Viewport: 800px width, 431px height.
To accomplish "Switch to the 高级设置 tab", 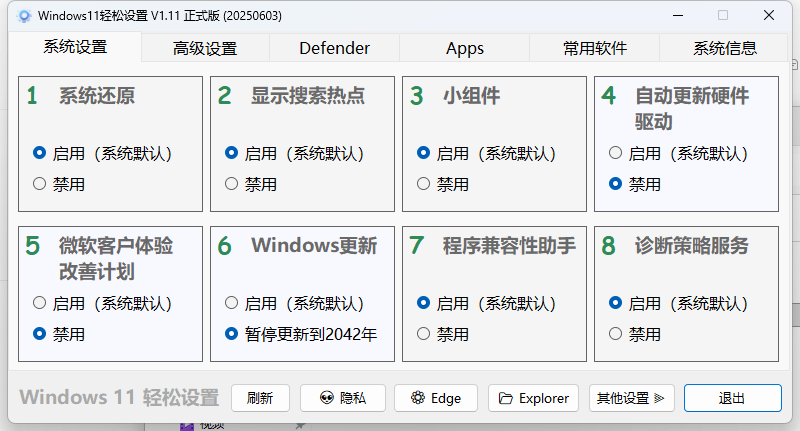I will tap(205, 48).
